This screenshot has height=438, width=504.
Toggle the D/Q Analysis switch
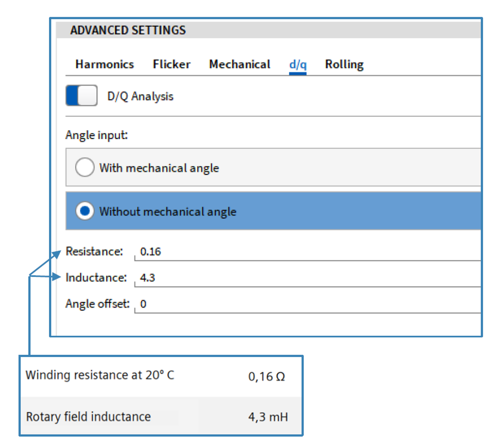pos(81,96)
